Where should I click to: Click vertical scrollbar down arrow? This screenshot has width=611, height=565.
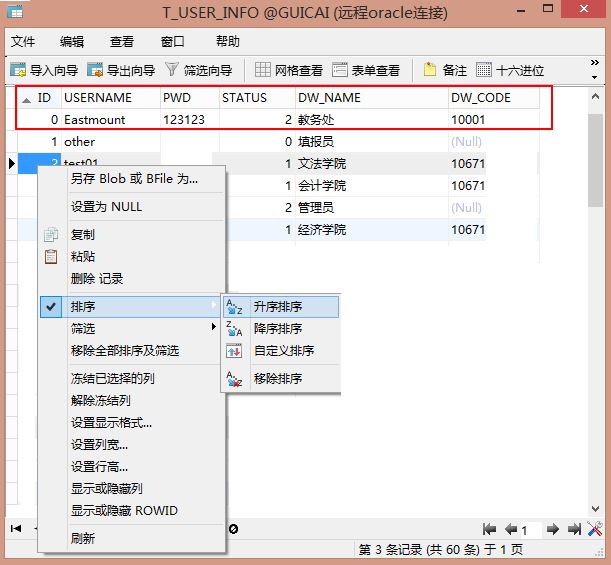click(x=595, y=509)
